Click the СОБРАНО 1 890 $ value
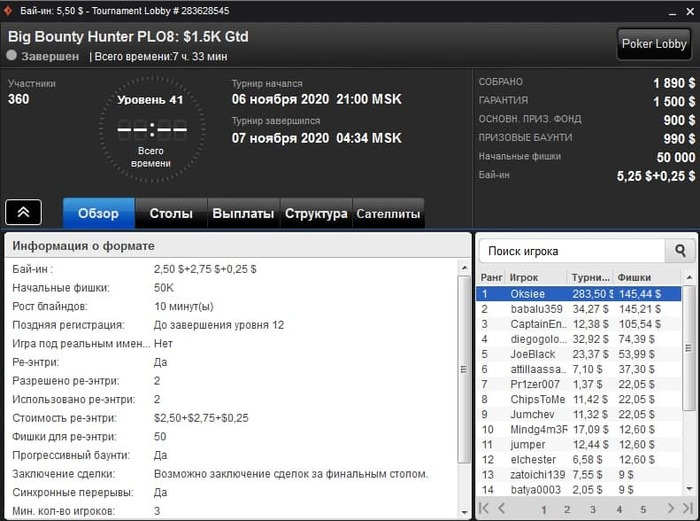 674,83
